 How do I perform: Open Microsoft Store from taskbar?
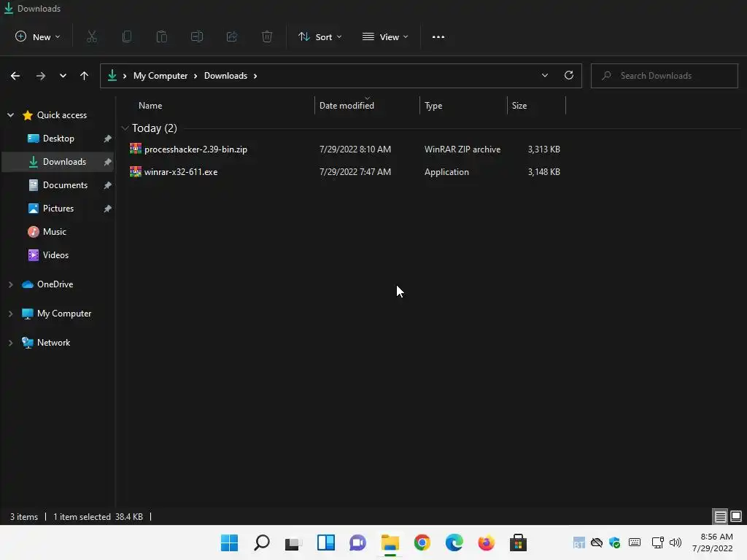tap(518, 542)
